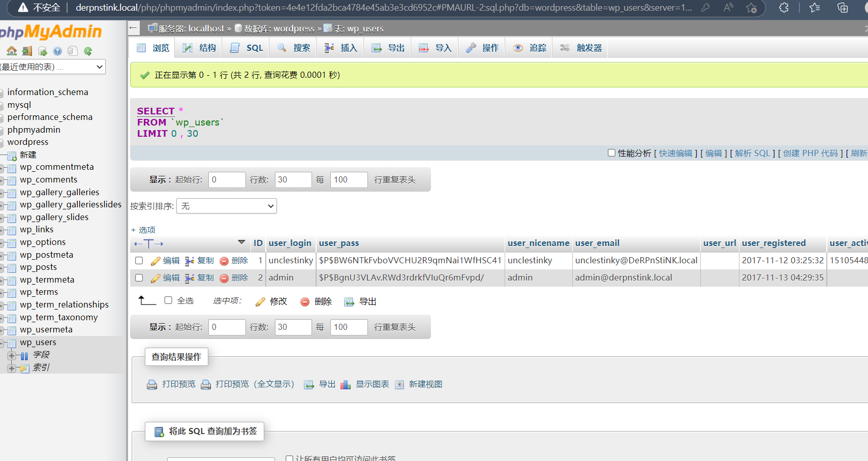This screenshot has height=461, width=868.
Task: Click the logout door icon
Action: point(27,51)
